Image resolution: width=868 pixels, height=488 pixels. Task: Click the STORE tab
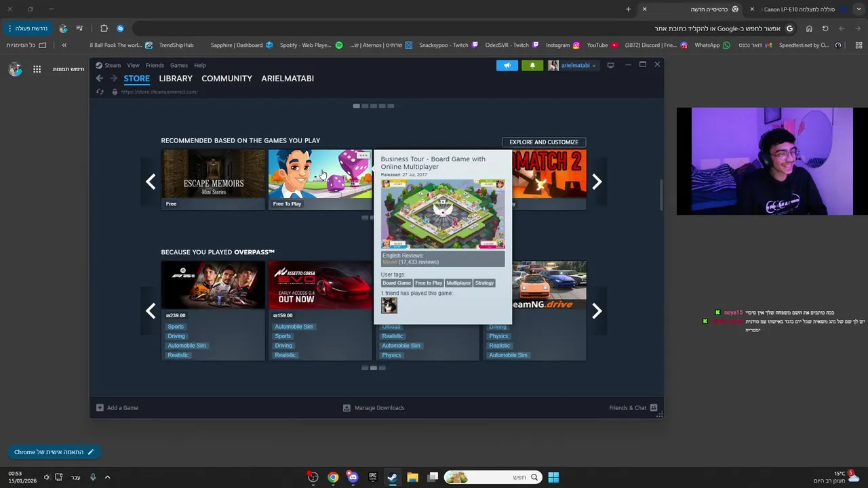[x=136, y=78]
